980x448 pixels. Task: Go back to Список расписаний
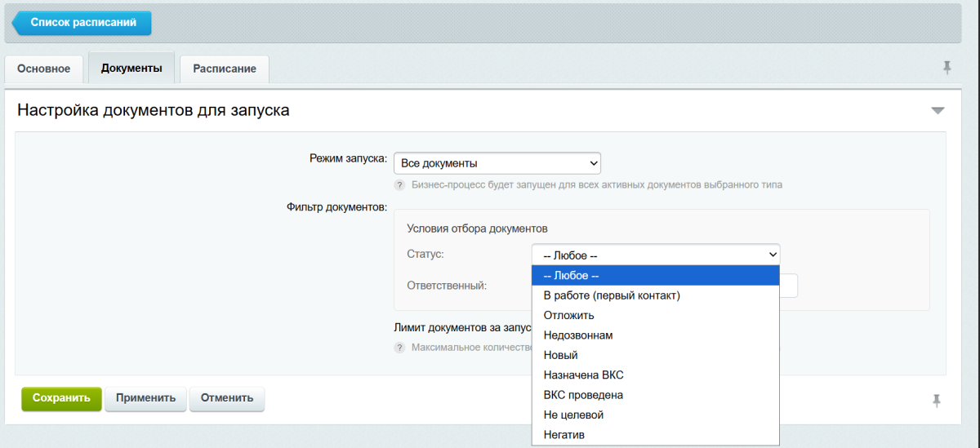click(82, 23)
